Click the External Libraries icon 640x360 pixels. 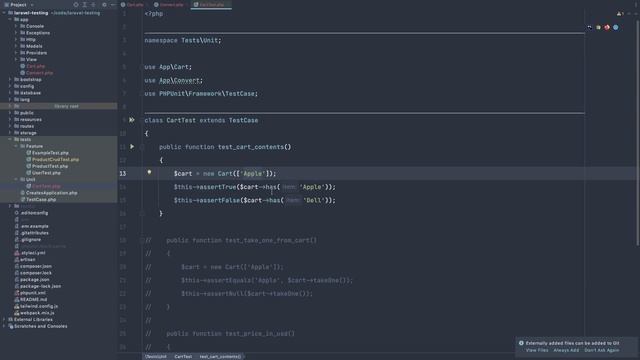[x=11, y=320]
